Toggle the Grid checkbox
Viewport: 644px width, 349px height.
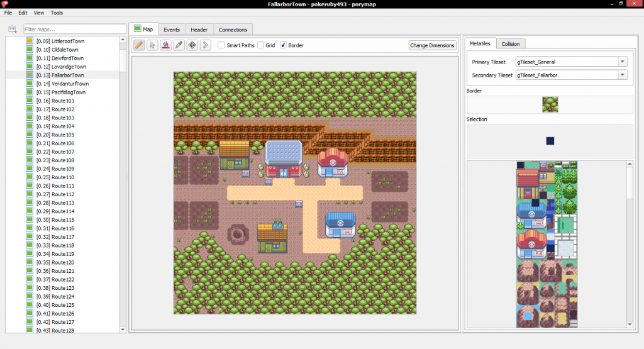point(260,45)
